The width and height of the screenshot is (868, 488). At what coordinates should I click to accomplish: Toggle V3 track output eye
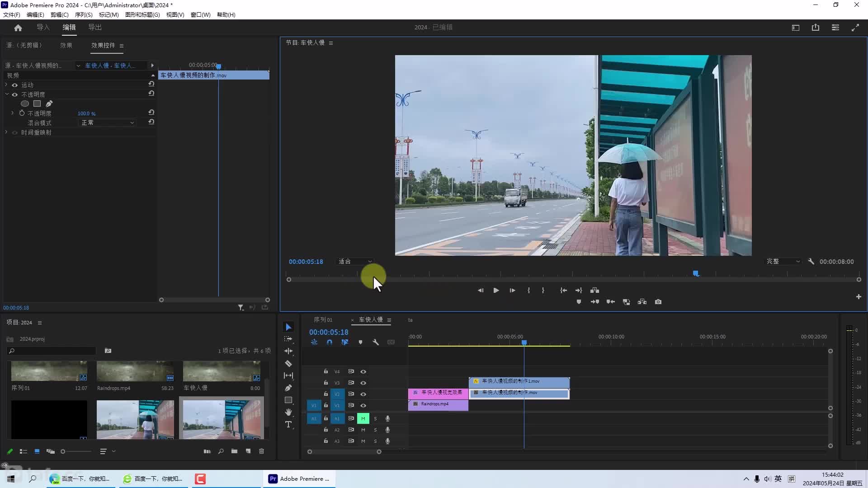coord(363,383)
